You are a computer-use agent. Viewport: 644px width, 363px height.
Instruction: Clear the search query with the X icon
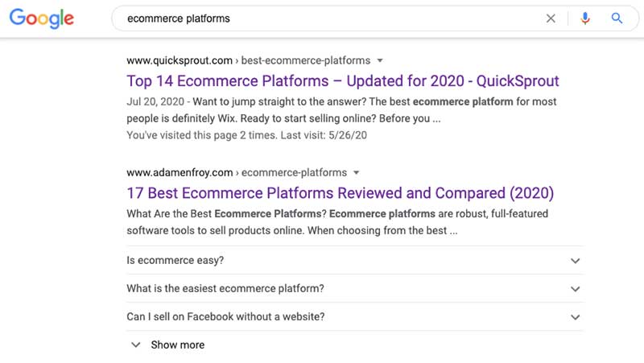point(551,19)
